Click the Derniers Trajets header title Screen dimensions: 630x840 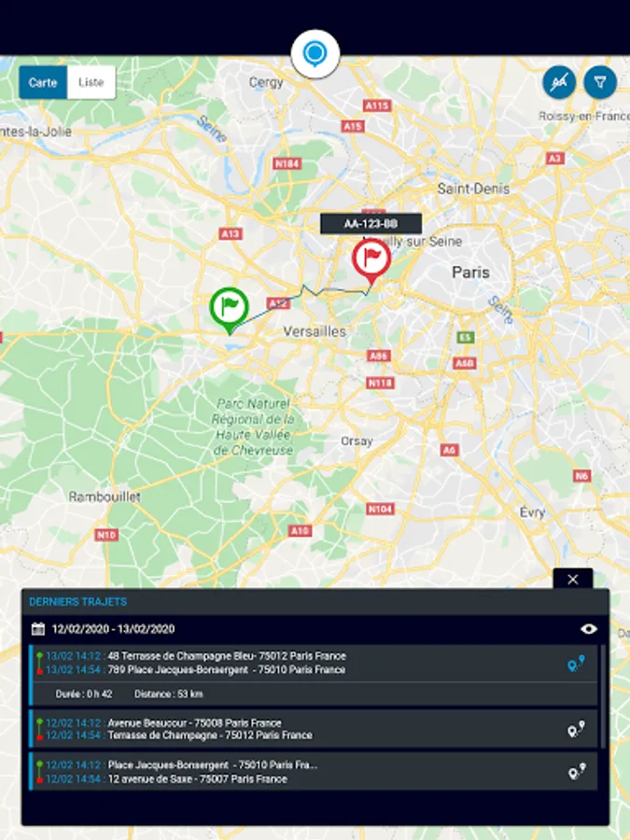(x=78, y=602)
